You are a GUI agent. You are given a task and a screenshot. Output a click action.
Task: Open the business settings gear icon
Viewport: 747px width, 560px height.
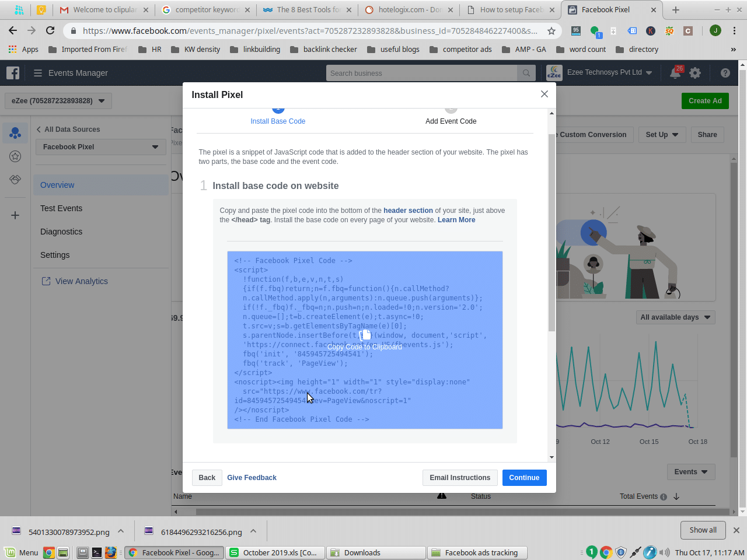tap(695, 73)
